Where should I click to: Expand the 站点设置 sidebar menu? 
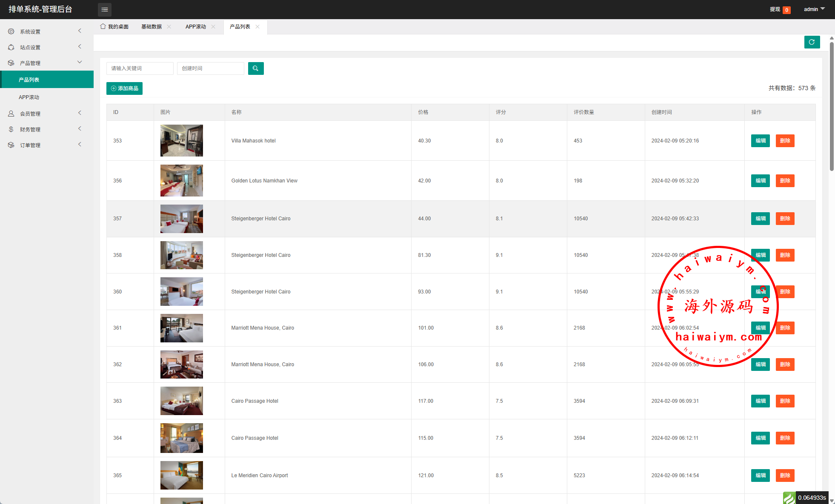pos(47,47)
